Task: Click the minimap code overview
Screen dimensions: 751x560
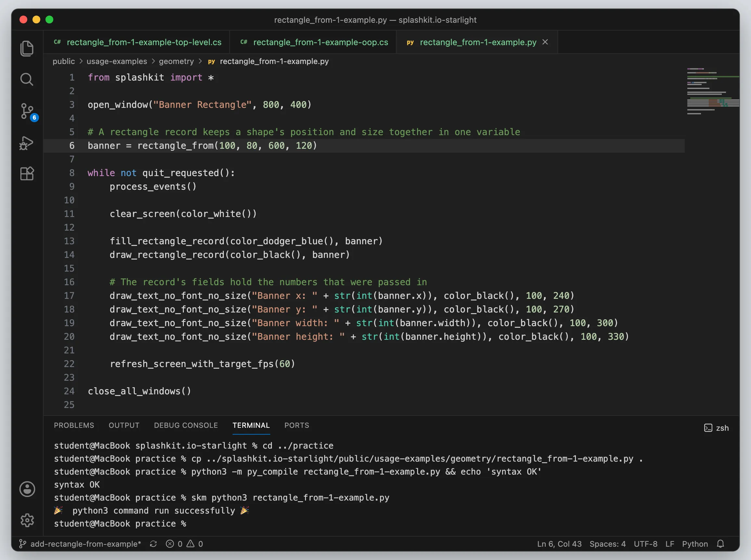Action: (x=713, y=92)
